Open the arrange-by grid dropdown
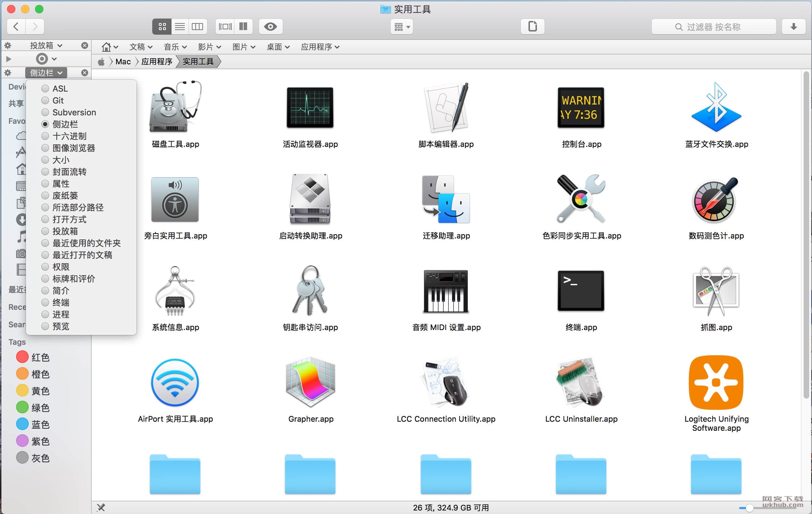The image size is (812, 514). pos(402,27)
